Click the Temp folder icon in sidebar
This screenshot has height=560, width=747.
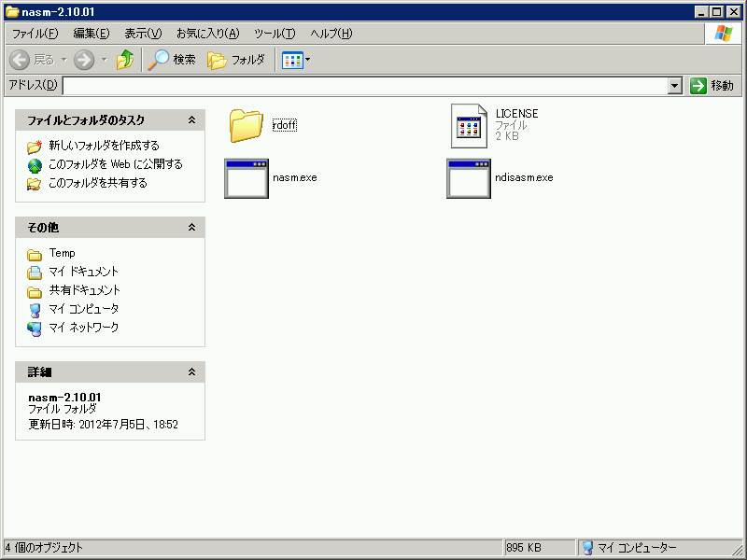pyautogui.click(x=35, y=255)
